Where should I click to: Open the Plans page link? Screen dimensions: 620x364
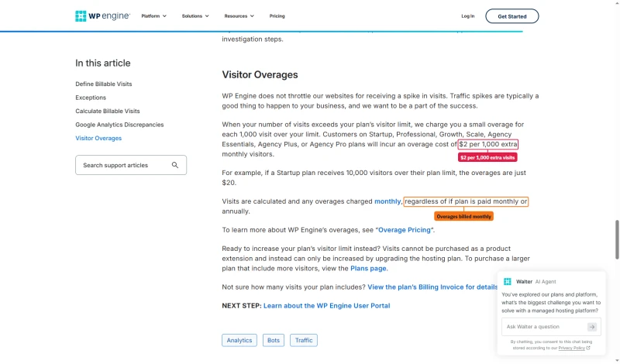(x=368, y=269)
